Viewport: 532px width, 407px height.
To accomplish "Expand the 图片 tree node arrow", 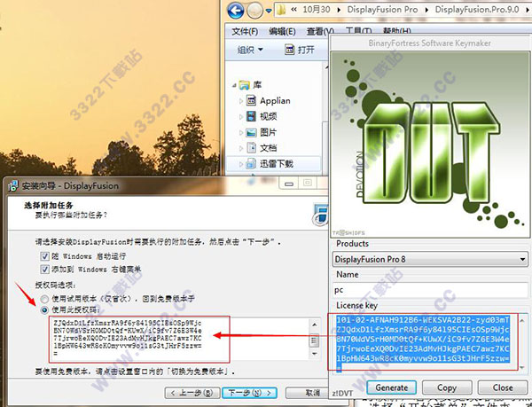I will point(241,133).
